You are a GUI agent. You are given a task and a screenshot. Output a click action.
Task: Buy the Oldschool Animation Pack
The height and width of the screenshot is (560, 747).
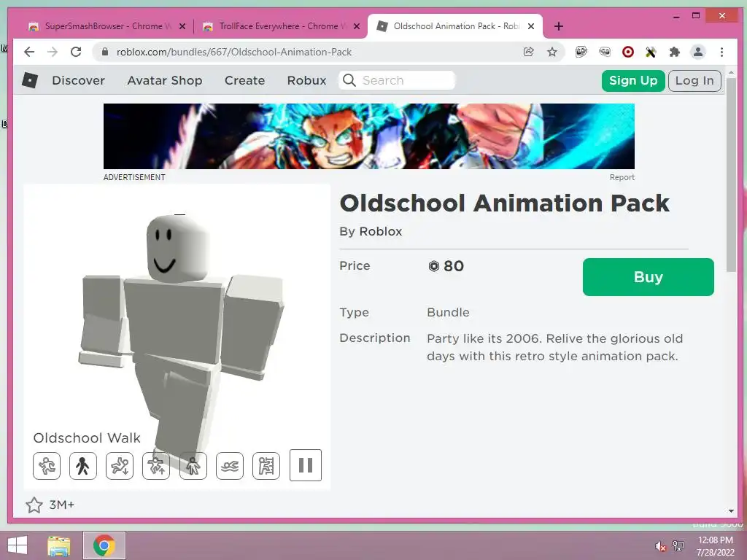point(648,276)
